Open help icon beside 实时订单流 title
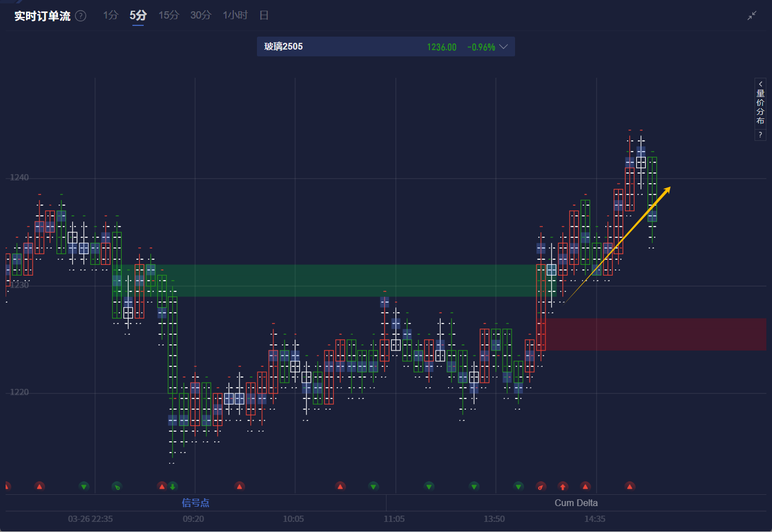The height and width of the screenshot is (532, 772). [x=81, y=16]
